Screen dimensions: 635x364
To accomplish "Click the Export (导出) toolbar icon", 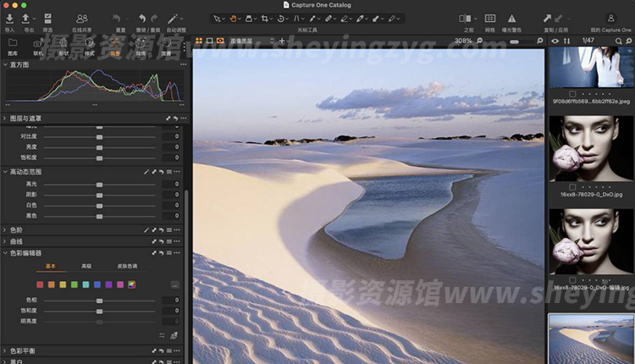I will click(27, 18).
